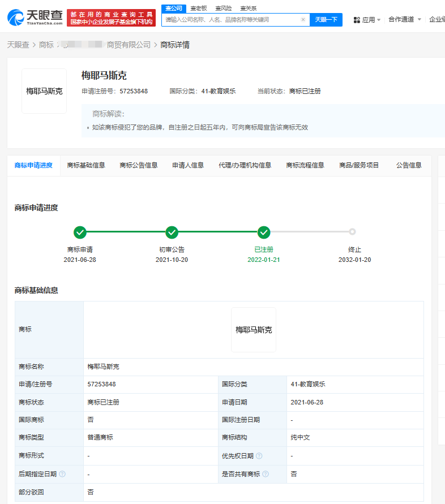Expand the 应用 dropdown arrow
This screenshot has height=504, width=445.
pos(378,20)
